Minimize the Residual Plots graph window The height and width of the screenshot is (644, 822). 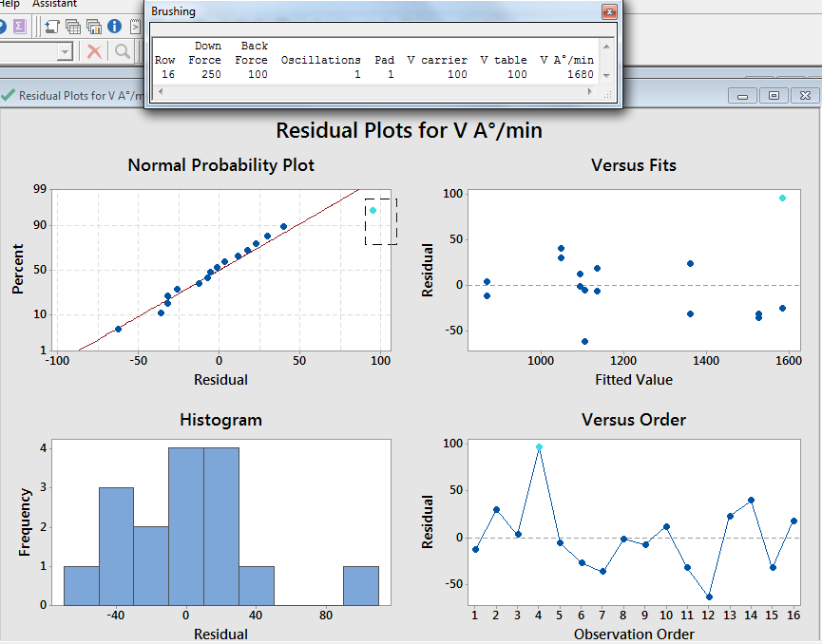743,95
